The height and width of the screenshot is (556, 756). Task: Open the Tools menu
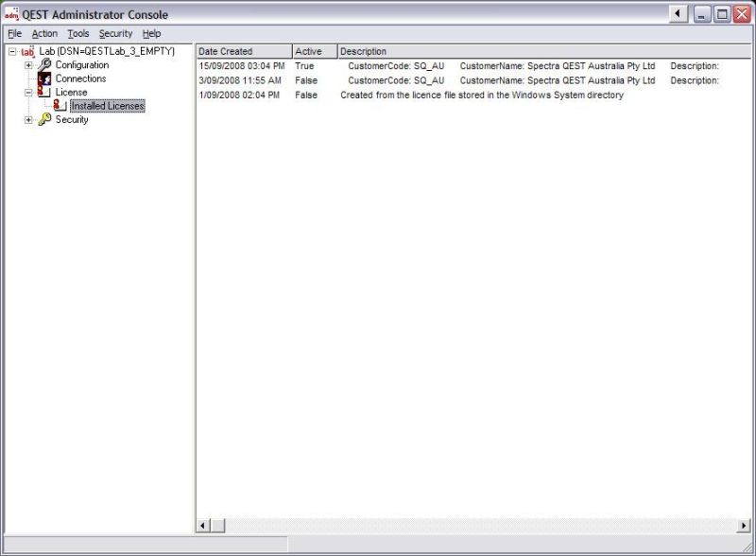[77, 33]
